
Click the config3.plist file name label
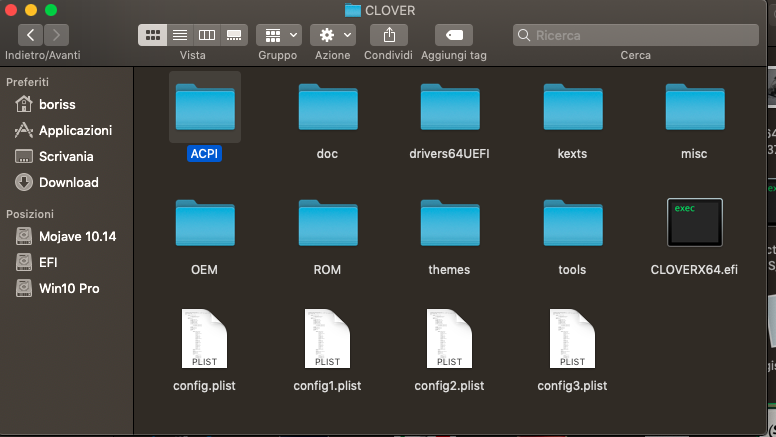pyautogui.click(x=572, y=386)
